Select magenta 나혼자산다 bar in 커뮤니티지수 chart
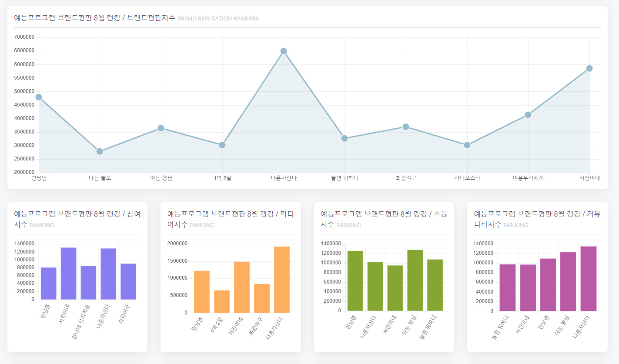Screen dimensions: 619x364 (x=589, y=279)
